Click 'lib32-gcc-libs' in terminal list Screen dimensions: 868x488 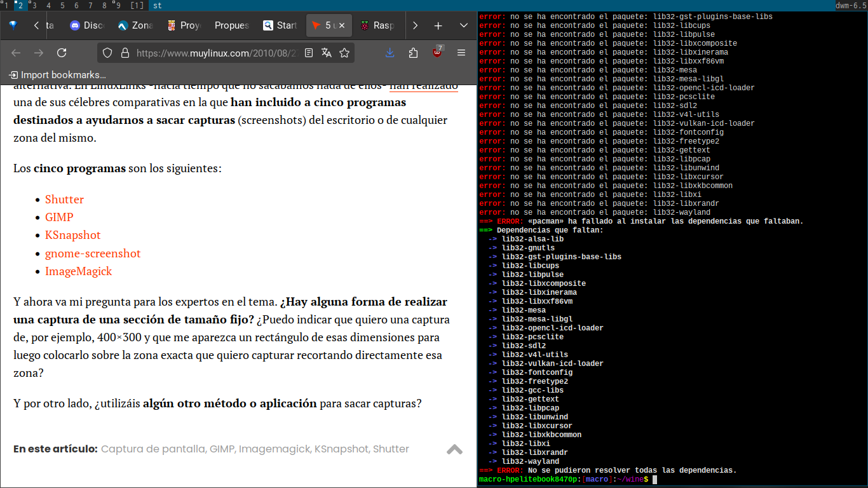532,390
